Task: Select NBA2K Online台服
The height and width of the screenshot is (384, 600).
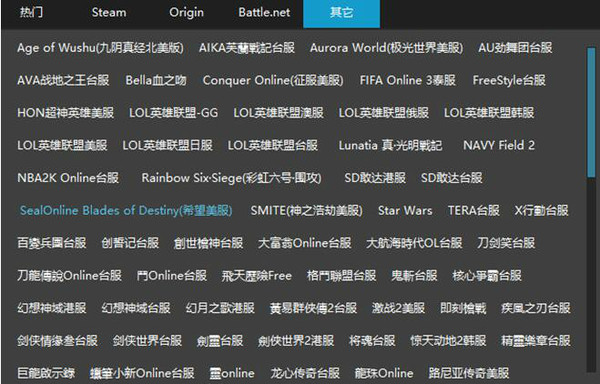Action: click(68, 178)
